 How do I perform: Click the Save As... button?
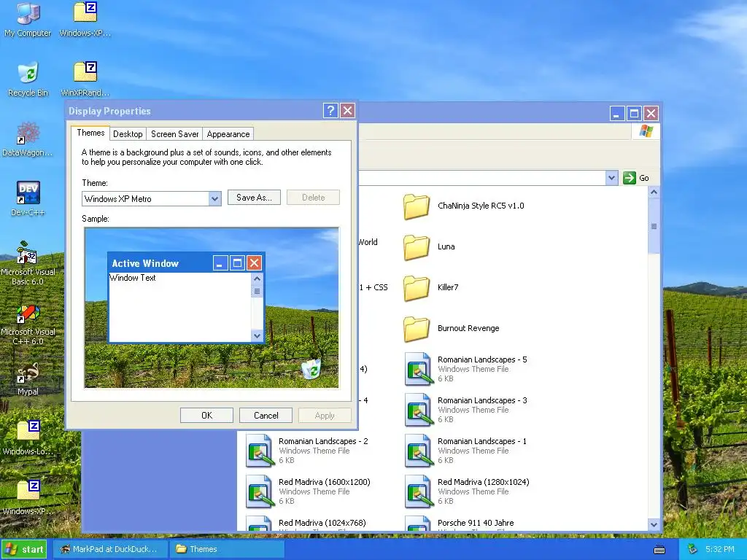point(254,198)
